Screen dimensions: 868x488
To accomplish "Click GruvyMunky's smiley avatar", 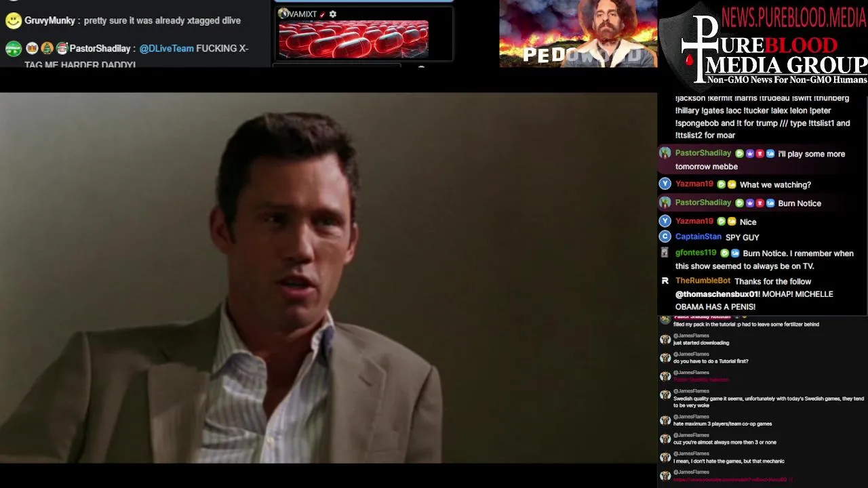I will tap(13, 20).
